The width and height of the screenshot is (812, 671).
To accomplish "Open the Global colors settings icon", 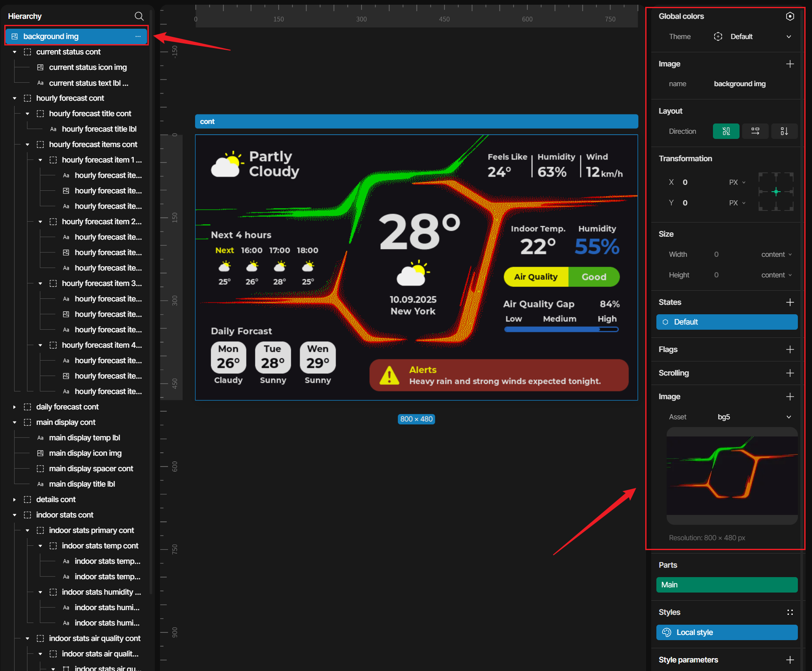I will click(790, 16).
